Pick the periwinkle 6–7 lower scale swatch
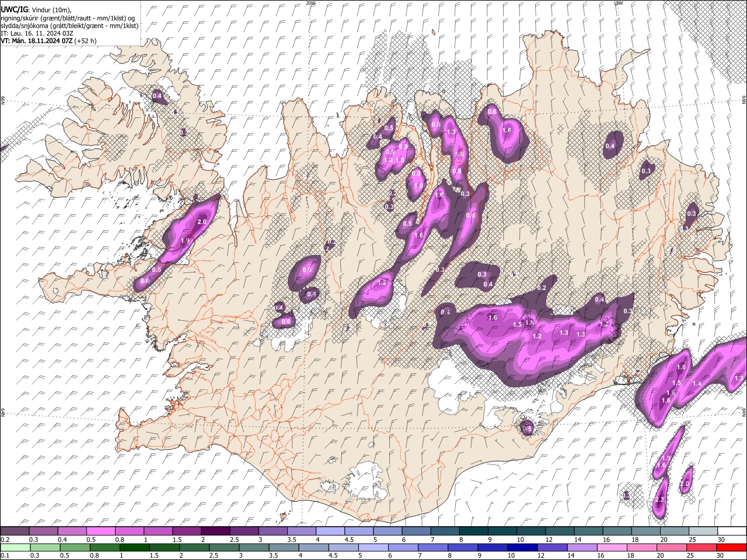This screenshot has height=560, width=747. [x=403, y=547]
